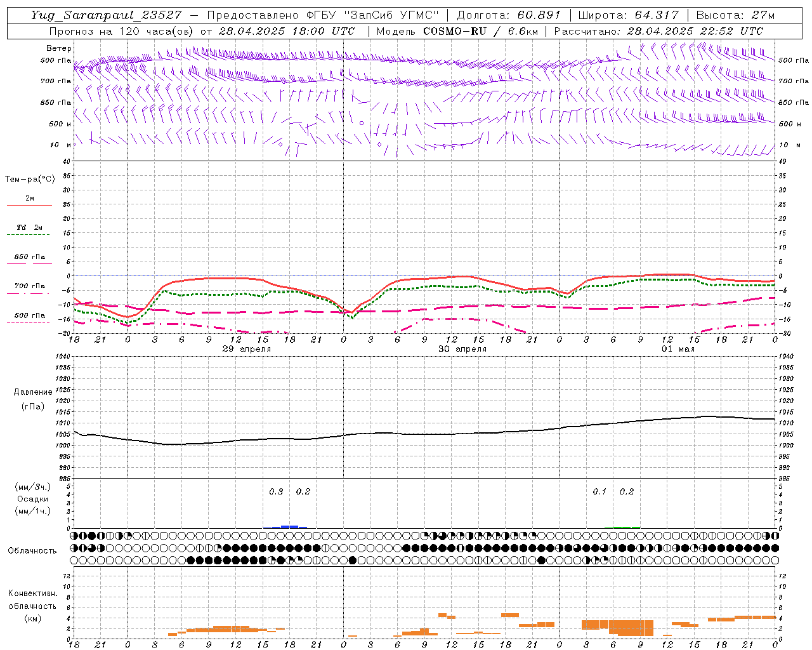Viewport: 812px width, 650px height.
Task: Click 'Предоставлено ФГБУ "ЗапСиб УГМС"' provider text
Action: (x=323, y=15)
